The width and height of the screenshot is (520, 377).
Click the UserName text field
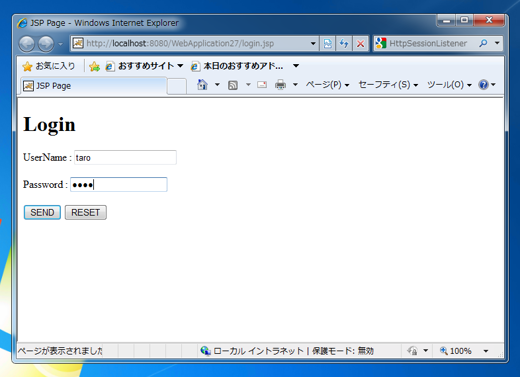125,157
